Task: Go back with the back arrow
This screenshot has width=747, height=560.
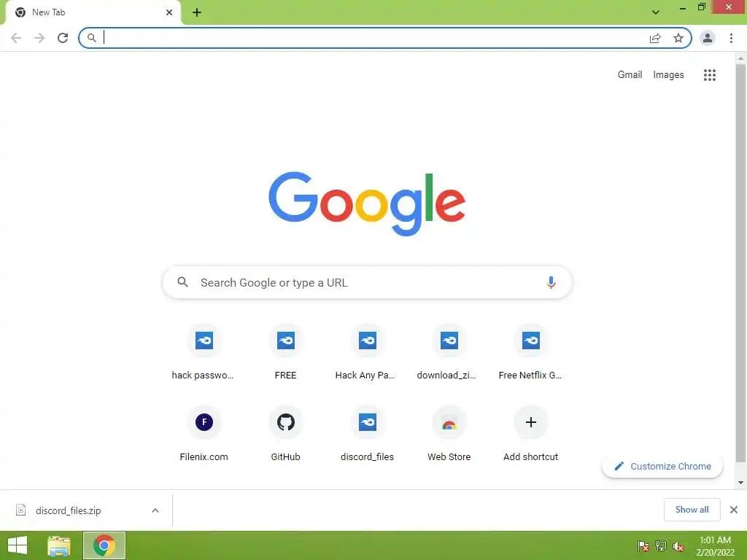Action: click(16, 38)
